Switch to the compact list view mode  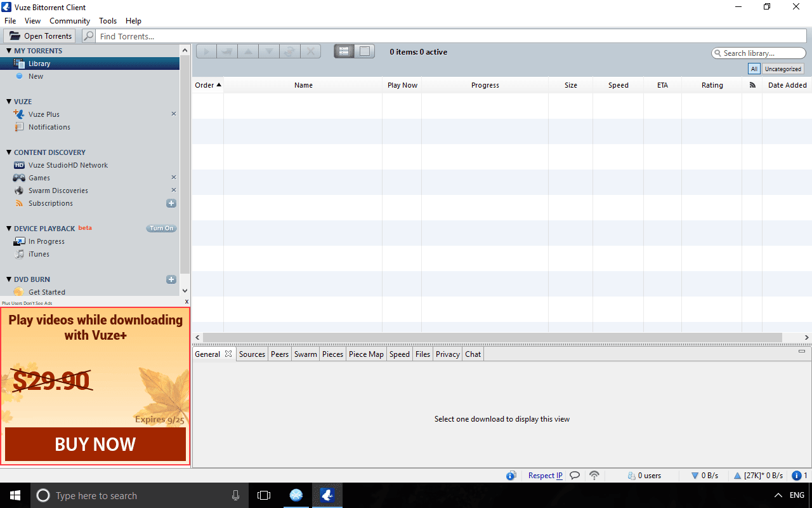[365, 51]
